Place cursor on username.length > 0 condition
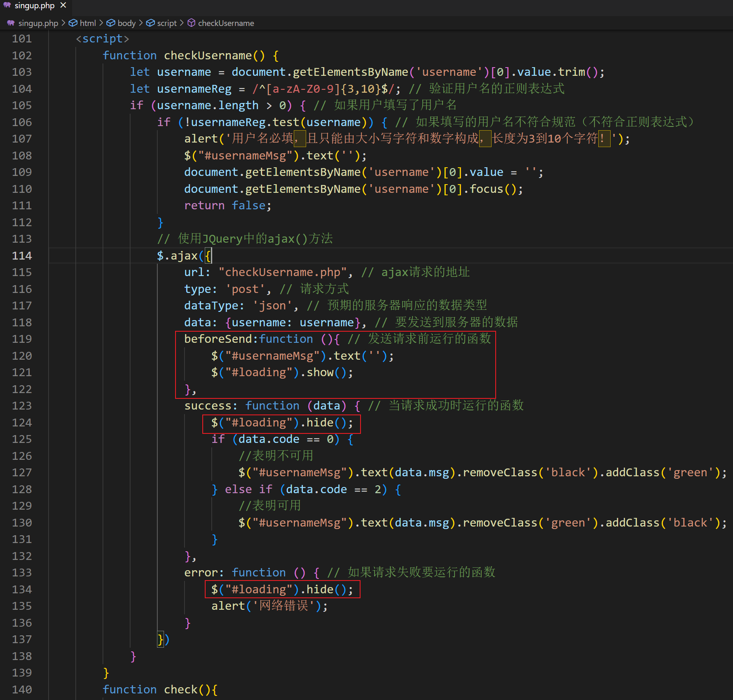Screen dimensions: 733x700 (x=221, y=105)
